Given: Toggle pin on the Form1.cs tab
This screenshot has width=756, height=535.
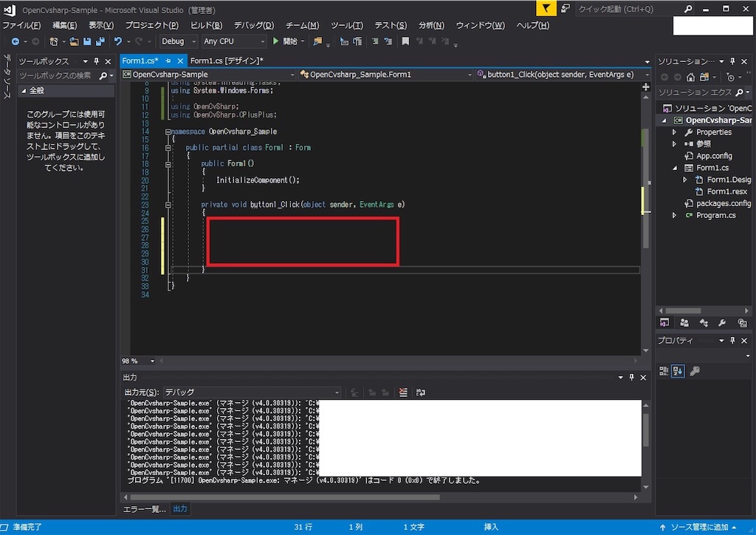Looking at the screenshot, I should tap(168, 61).
